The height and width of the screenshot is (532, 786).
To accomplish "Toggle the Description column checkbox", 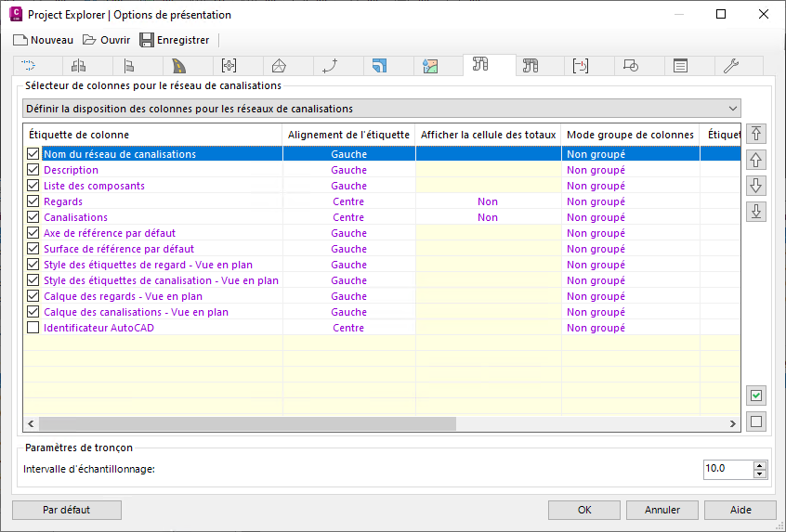I will [33, 170].
